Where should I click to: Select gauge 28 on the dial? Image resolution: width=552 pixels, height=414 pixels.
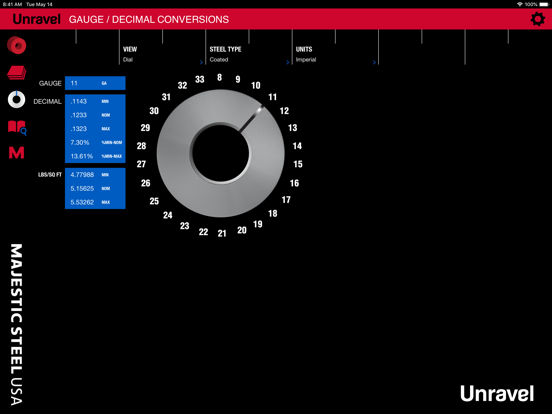tap(141, 146)
